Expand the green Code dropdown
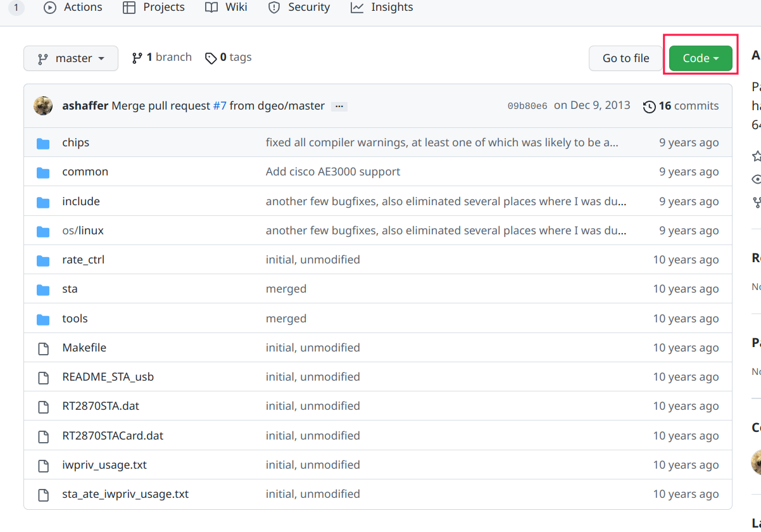The image size is (761, 532). click(700, 58)
